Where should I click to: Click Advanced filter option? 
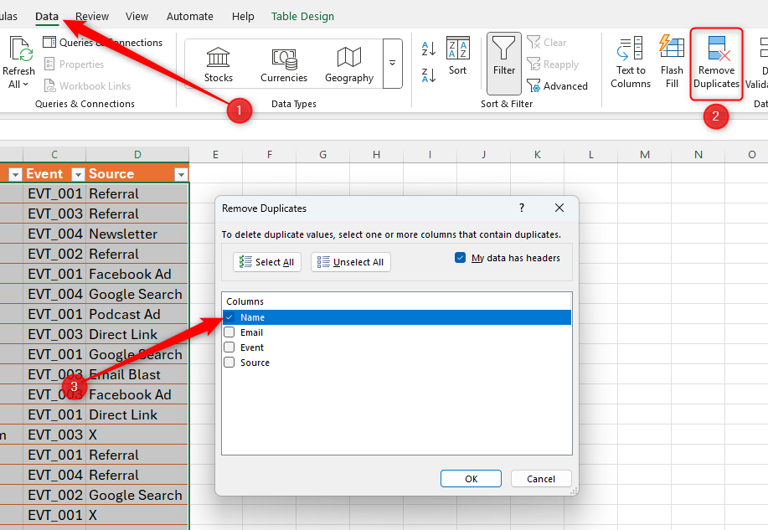(x=557, y=86)
